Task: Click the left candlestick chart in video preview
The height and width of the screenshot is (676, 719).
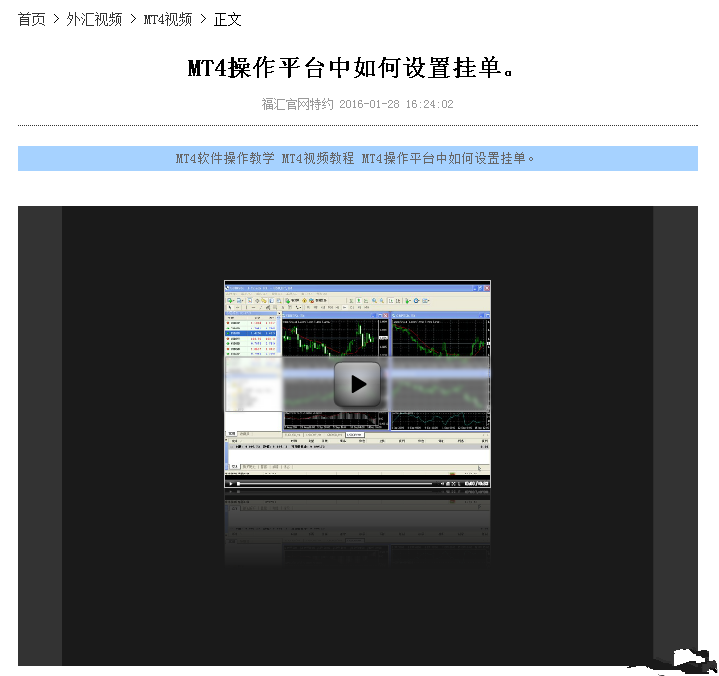Action: [x=334, y=342]
